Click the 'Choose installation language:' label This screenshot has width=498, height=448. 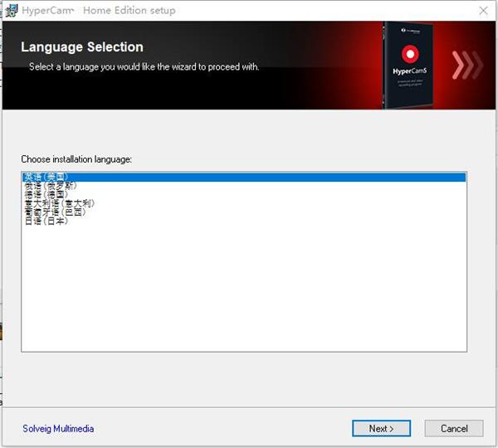pos(76,159)
